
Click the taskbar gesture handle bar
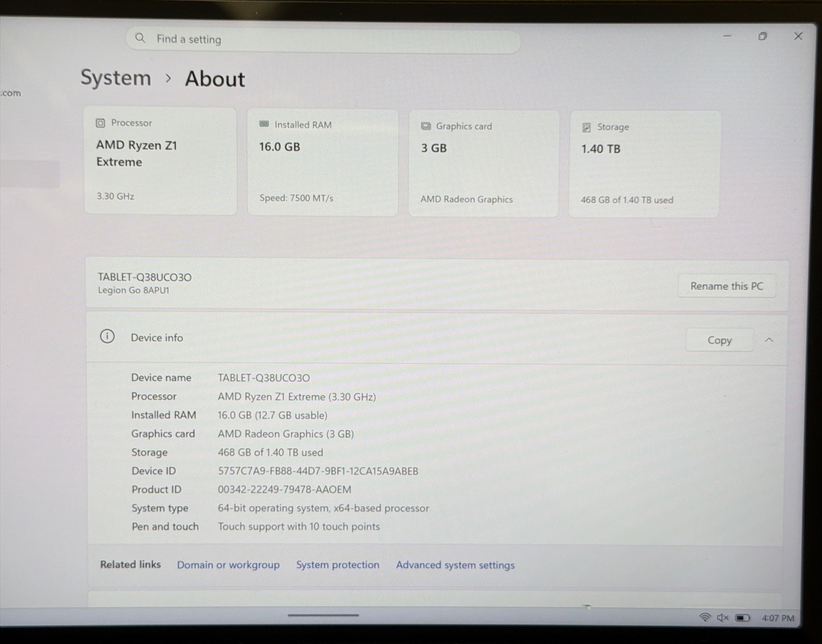[x=323, y=615]
